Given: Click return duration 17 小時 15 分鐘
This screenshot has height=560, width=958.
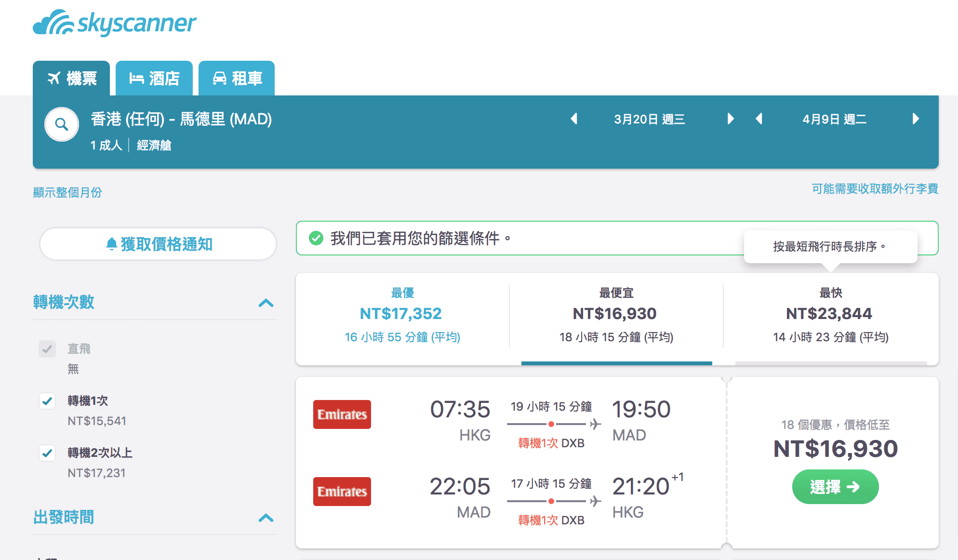Looking at the screenshot, I should click(x=551, y=484).
